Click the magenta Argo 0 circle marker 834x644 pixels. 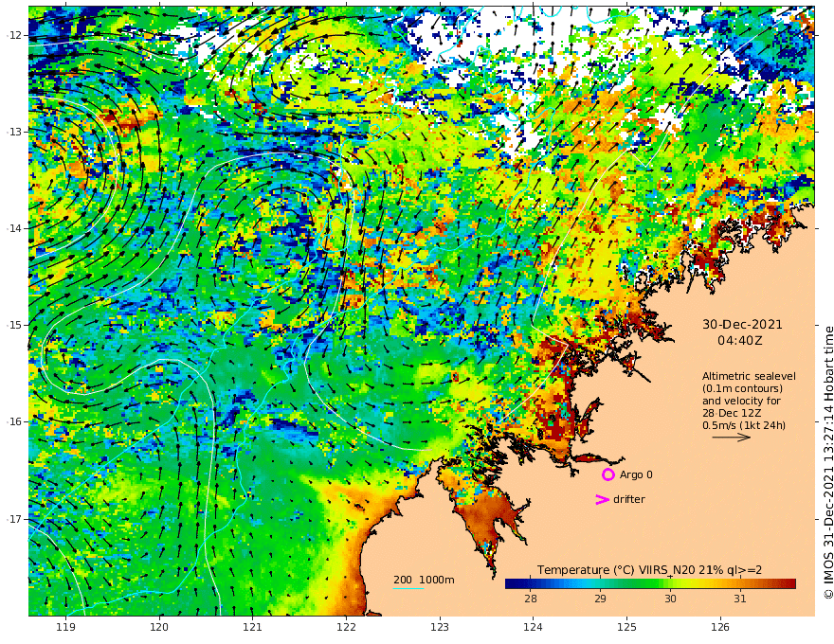607,474
